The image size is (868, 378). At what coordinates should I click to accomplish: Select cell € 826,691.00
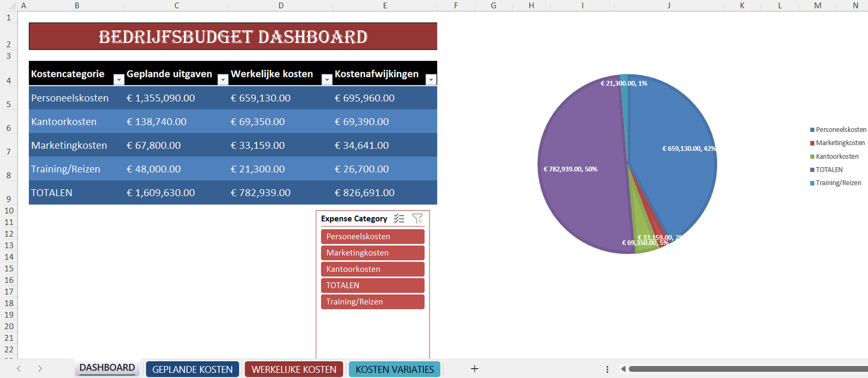pos(385,192)
